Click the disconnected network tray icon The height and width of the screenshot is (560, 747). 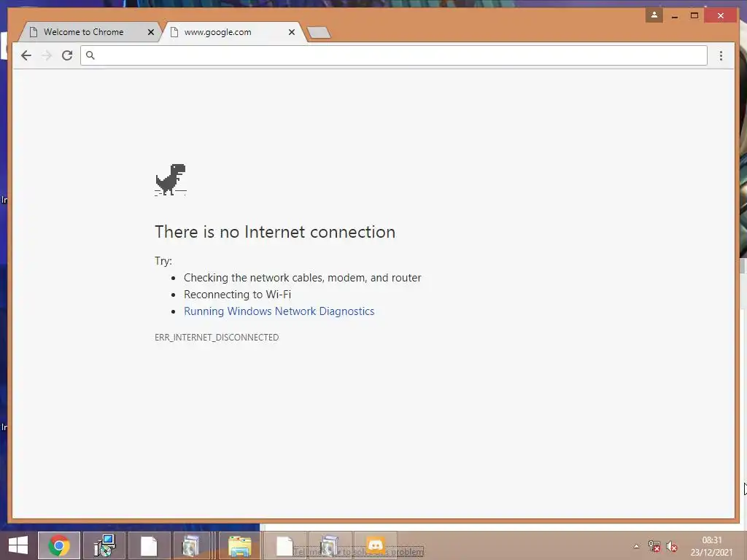pos(654,546)
